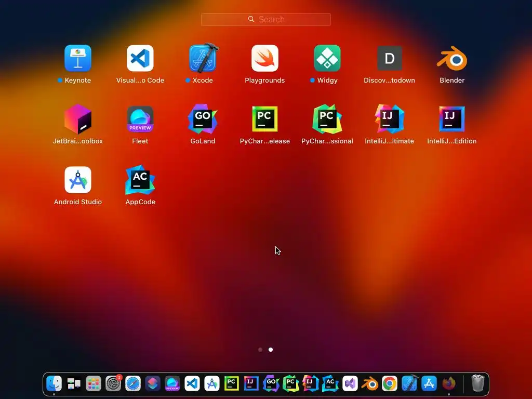Open AppCode from the Launchpad grid
The height and width of the screenshot is (399, 532).
pos(140,180)
